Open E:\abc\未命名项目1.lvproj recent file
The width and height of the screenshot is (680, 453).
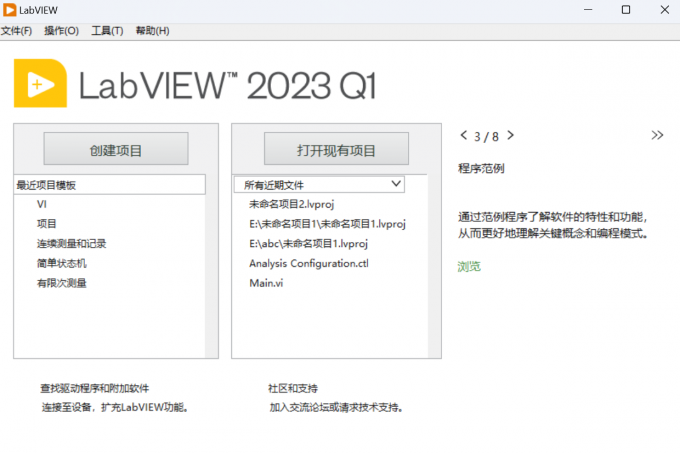[x=308, y=244]
